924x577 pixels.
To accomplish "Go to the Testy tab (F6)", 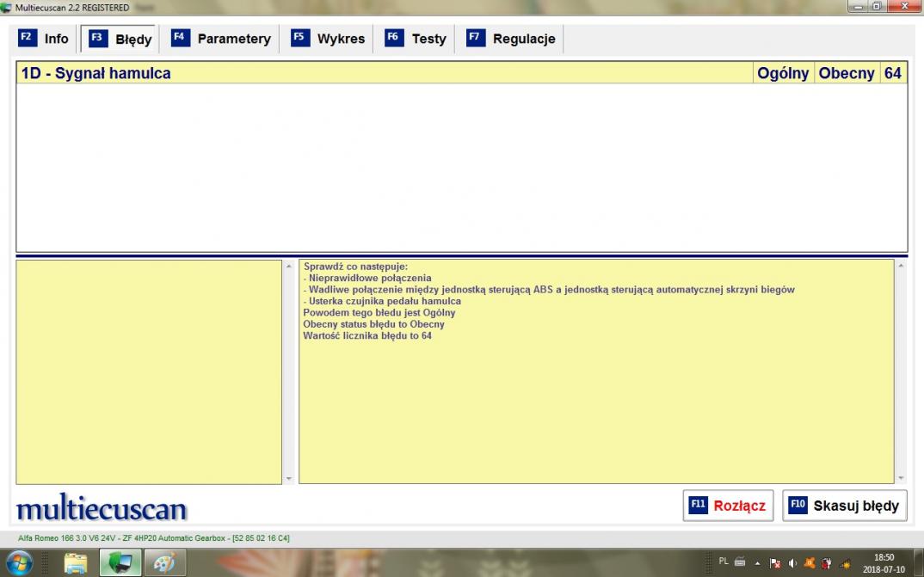I will pos(416,39).
